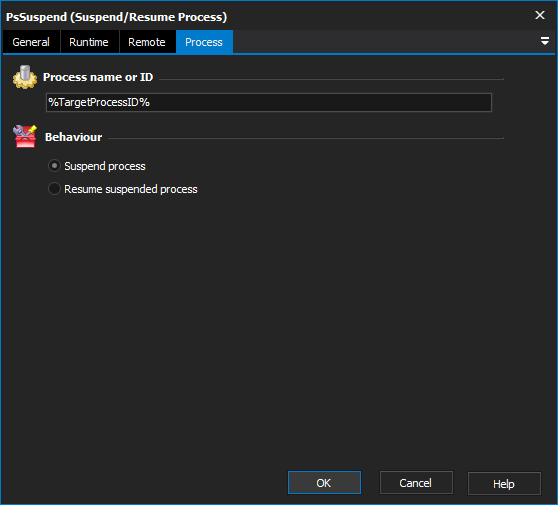
Task: Choose Resume suspended process radio button
Action: 54,189
